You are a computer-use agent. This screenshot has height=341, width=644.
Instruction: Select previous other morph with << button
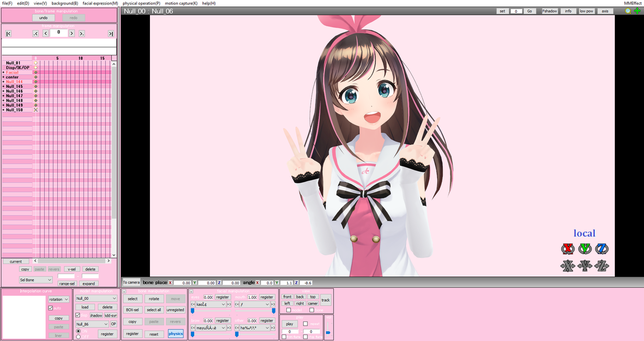click(x=236, y=328)
